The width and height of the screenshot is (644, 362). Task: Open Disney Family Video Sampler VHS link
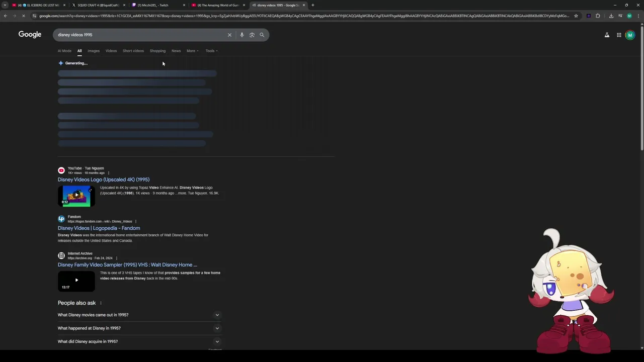coord(127,265)
